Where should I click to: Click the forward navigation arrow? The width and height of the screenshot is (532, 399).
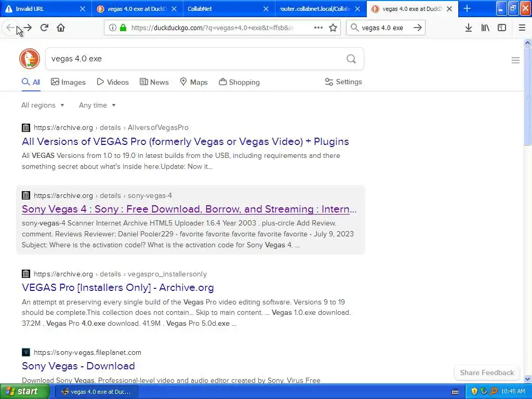coord(28,28)
